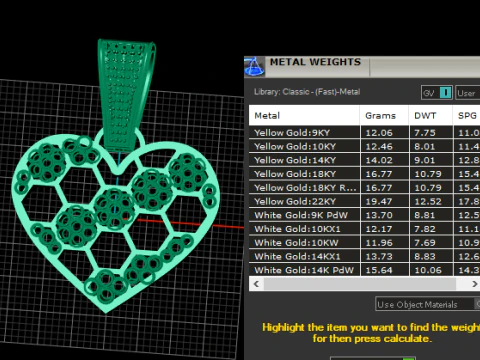Click the 9.01 DWT cell
Image resolution: width=480 pixels, height=360 pixels.
pyautogui.click(x=431, y=160)
